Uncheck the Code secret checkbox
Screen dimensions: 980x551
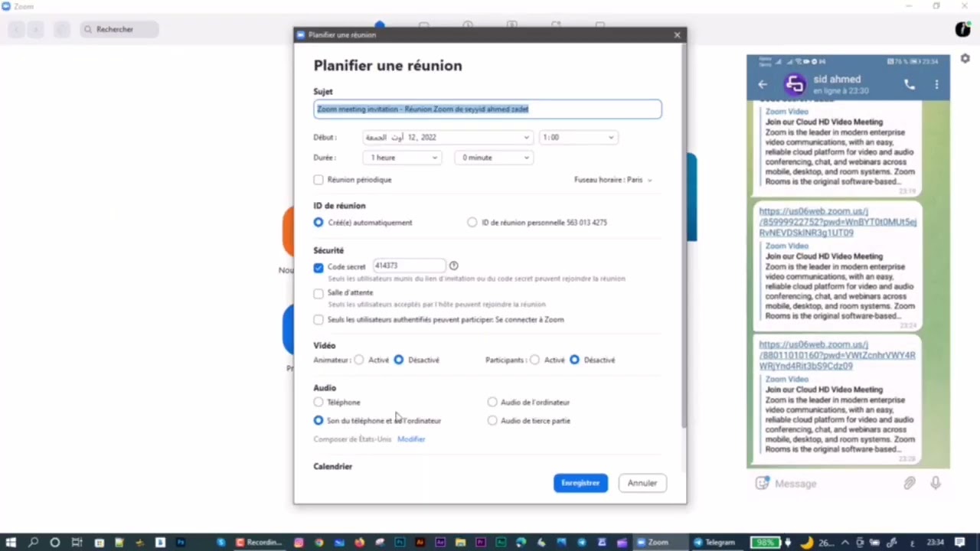[318, 267]
